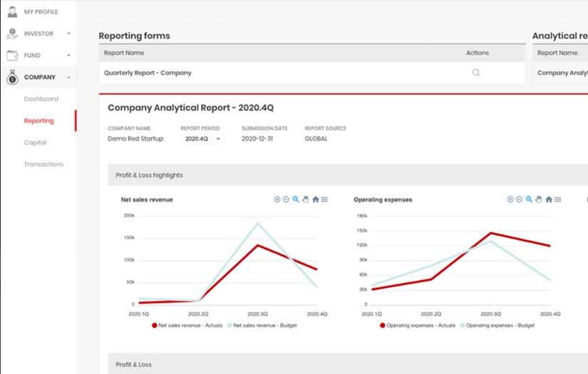Reset zoom home icon on Operating expenses chart
Image resolution: width=588 pixels, height=374 pixels.
(549, 199)
